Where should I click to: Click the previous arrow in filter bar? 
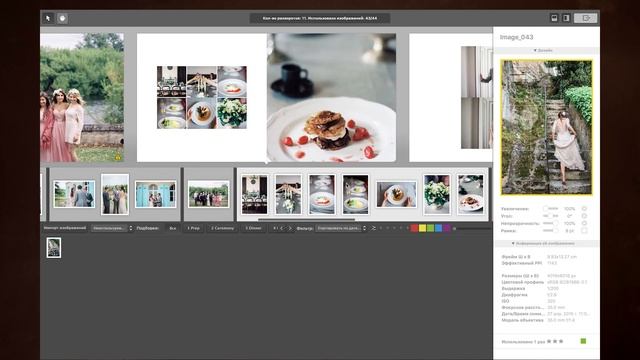tap(282, 228)
